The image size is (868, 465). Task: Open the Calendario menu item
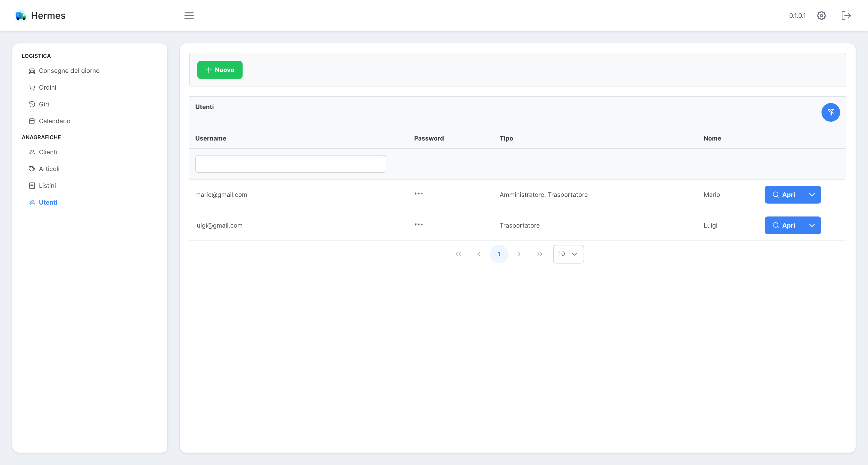pyautogui.click(x=54, y=121)
